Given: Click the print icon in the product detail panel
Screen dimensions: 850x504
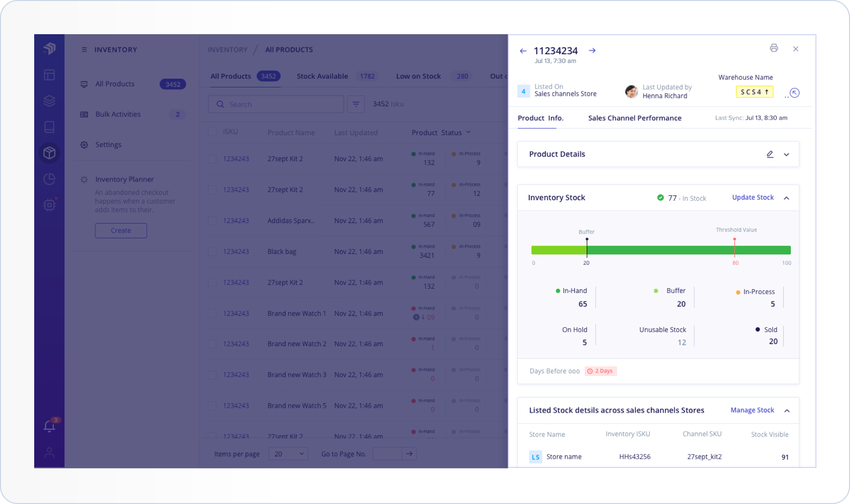Looking at the screenshot, I should pos(774,48).
